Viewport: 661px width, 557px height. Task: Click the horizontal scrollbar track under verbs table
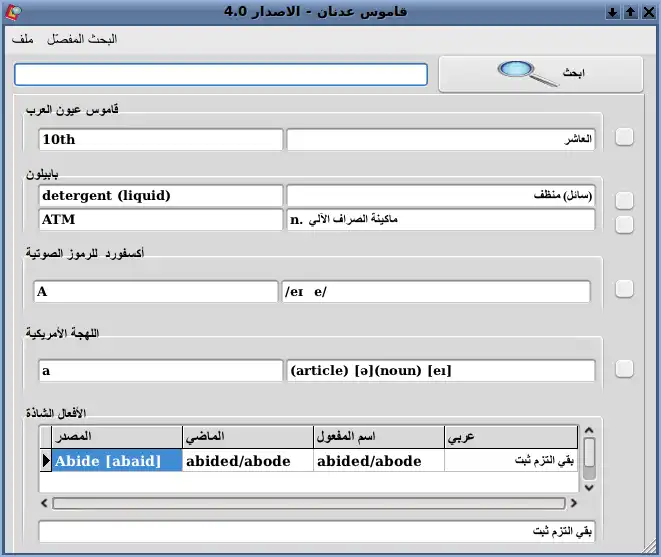tap(309, 503)
